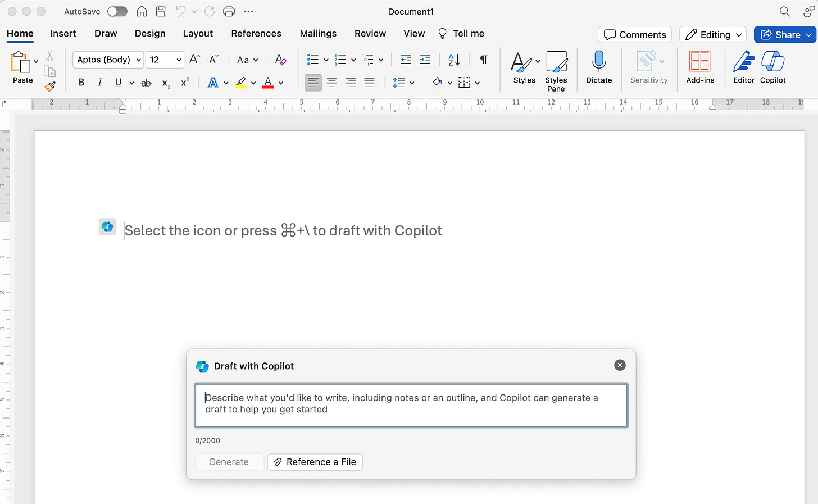Viewport: 818px width, 504px height.
Task: Open the Styles gallery
Action: [x=525, y=67]
